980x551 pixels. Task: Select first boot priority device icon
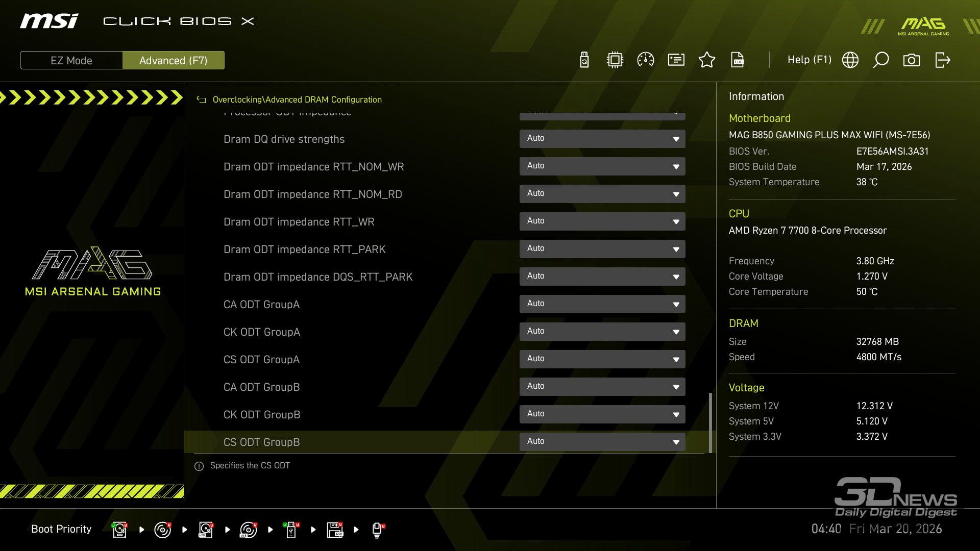tap(119, 530)
